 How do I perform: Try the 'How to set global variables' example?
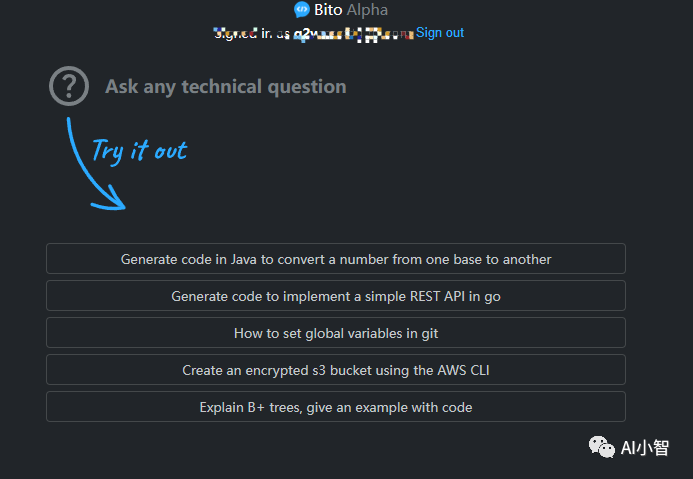(x=336, y=333)
